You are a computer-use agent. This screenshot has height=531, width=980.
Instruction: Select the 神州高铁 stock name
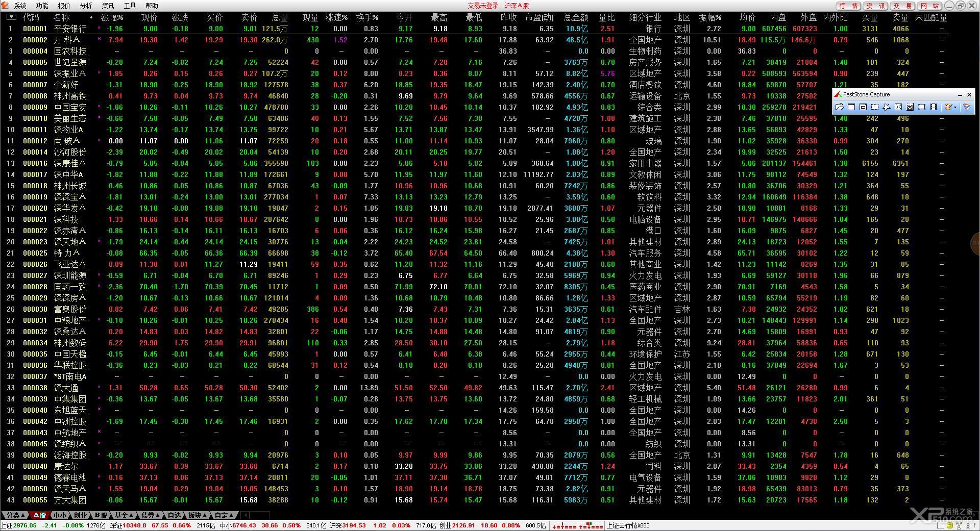70,96
